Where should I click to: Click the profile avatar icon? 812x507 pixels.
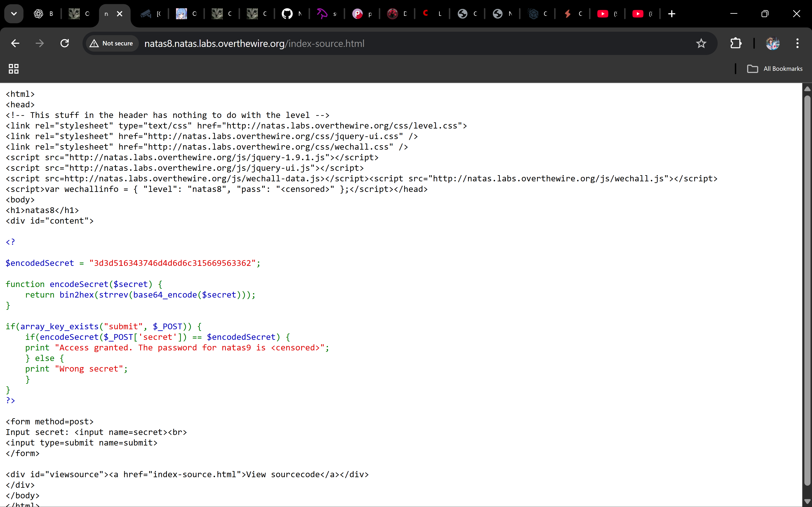772,43
